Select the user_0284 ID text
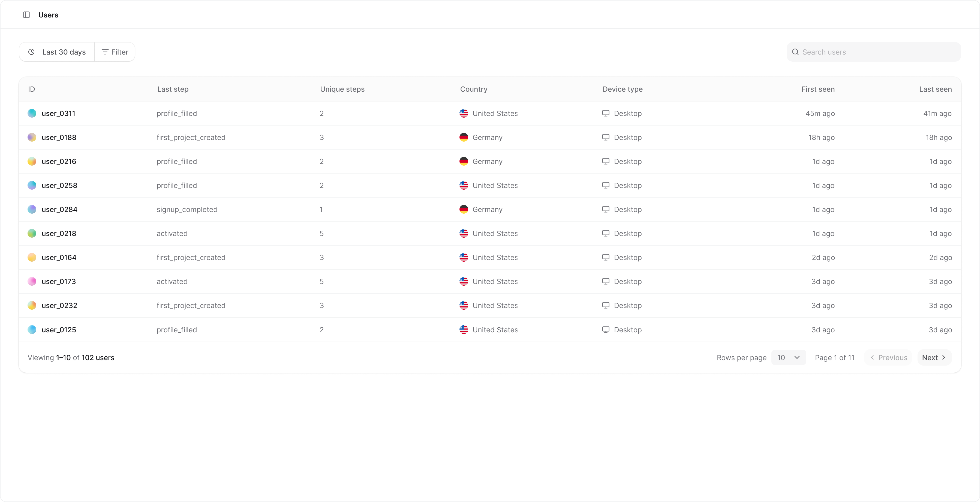980x502 pixels. (59, 209)
